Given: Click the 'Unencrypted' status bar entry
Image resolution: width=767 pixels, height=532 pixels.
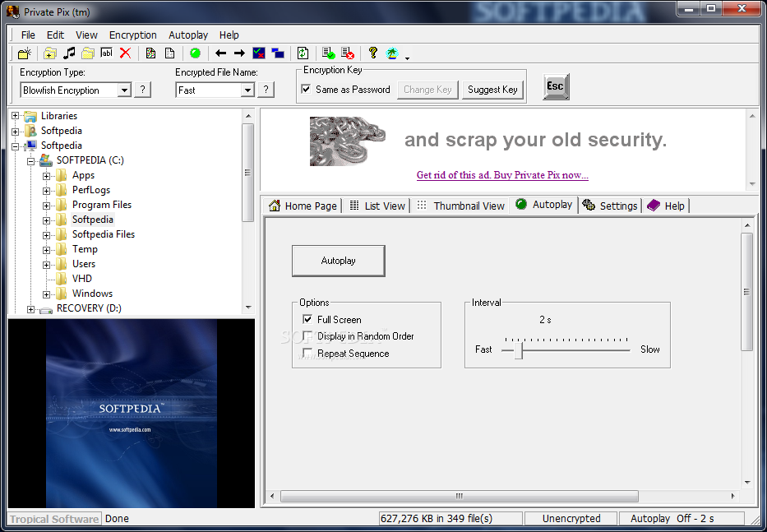Looking at the screenshot, I should (571, 518).
